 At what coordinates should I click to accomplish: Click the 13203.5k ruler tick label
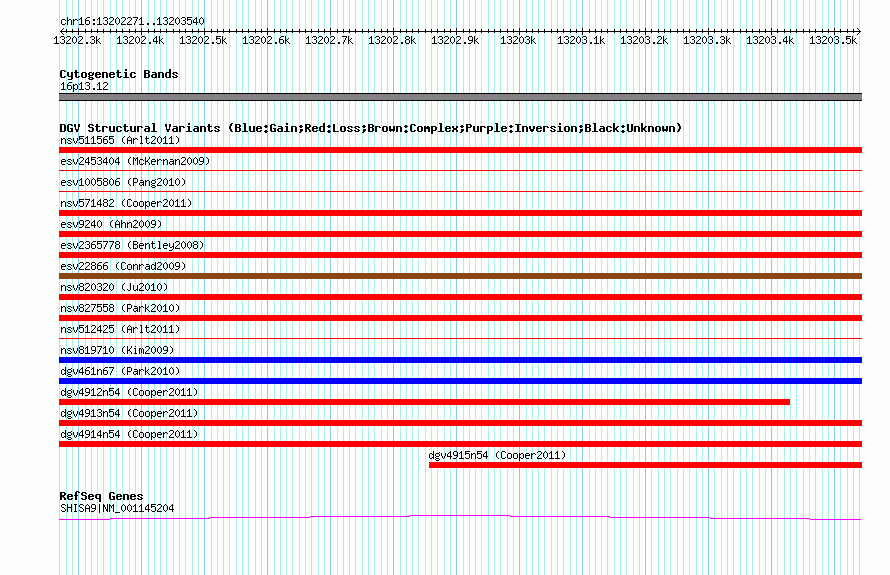pos(833,40)
